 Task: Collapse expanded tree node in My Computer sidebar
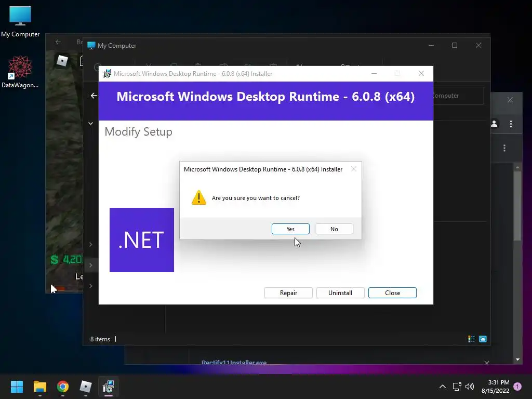point(90,124)
